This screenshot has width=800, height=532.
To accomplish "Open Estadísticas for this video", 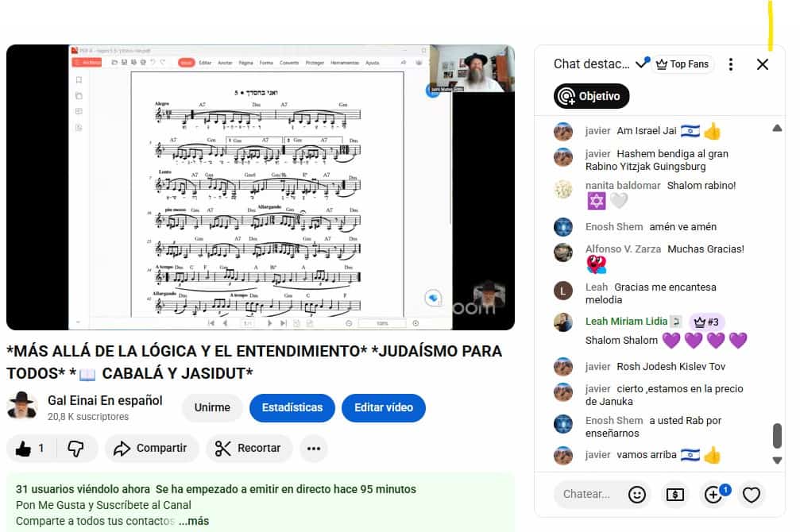I will [x=292, y=407].
